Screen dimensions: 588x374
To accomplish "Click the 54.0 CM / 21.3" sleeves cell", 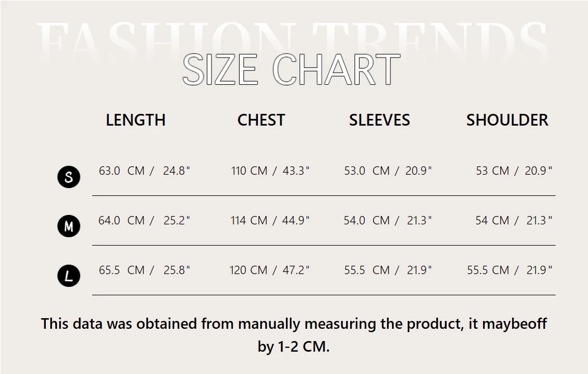I will pos(388,220).
